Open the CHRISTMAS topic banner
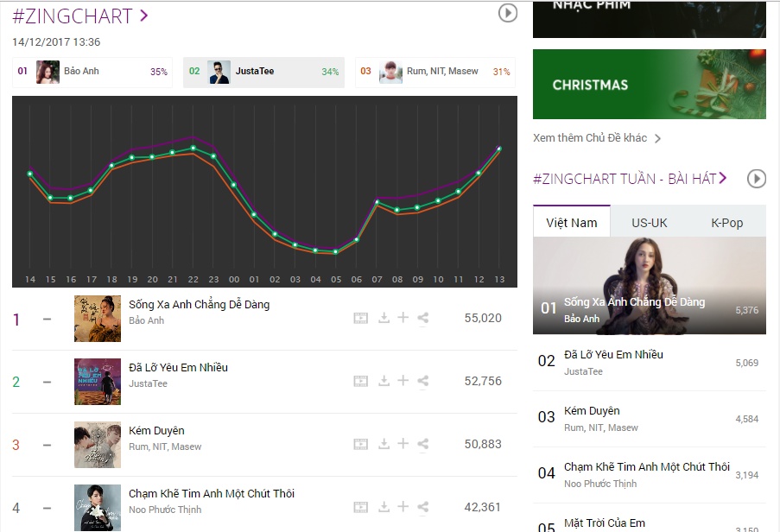Screen dimensions: 780x532 click(x=650, y=84)
